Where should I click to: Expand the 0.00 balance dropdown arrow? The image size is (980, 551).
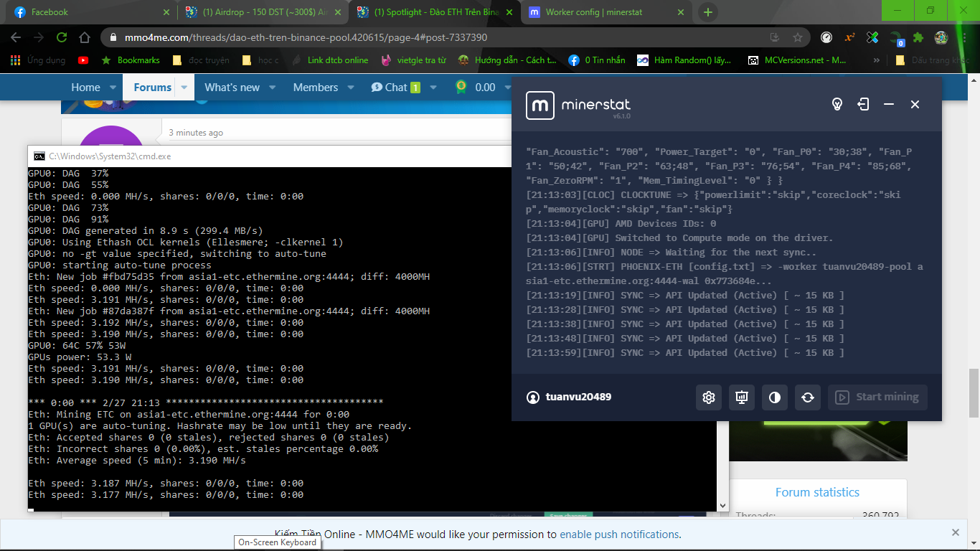(x=508, y=88)
